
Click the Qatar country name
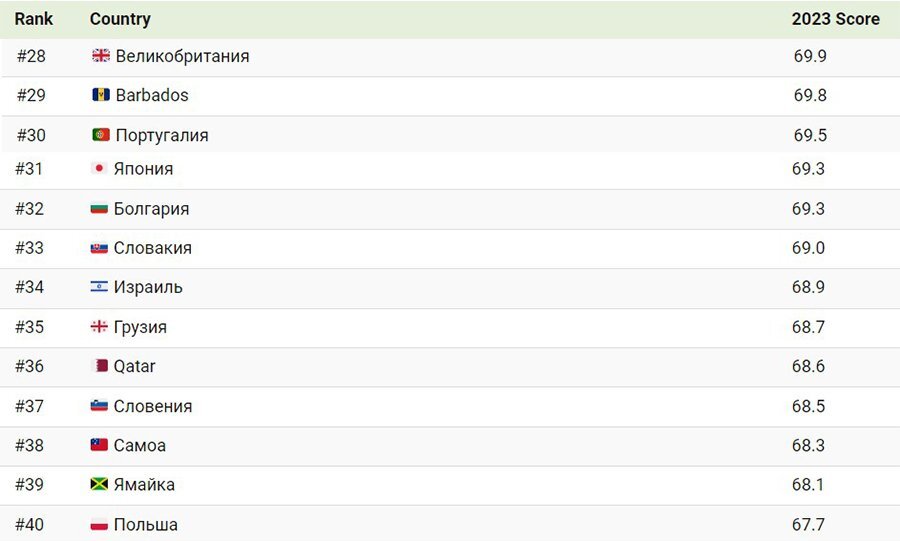(134, 366)
